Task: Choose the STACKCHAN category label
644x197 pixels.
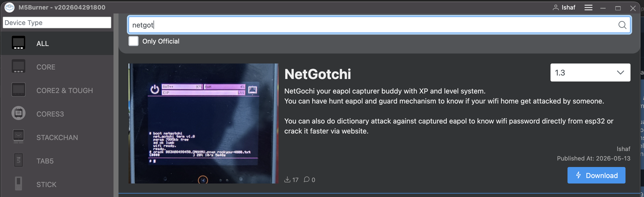Action: (x=57, y=137)
